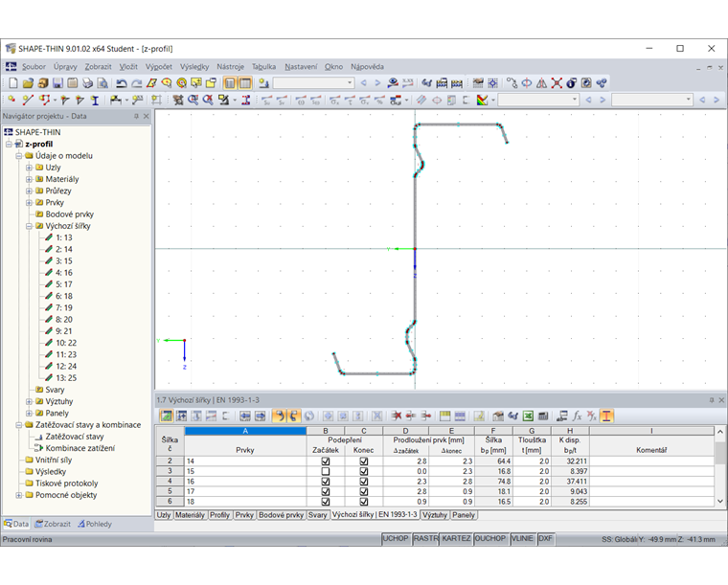Expand the Průřezy tree node
Image resolution: width=728 pixels, height=585 pixels.
pos(29,191)
